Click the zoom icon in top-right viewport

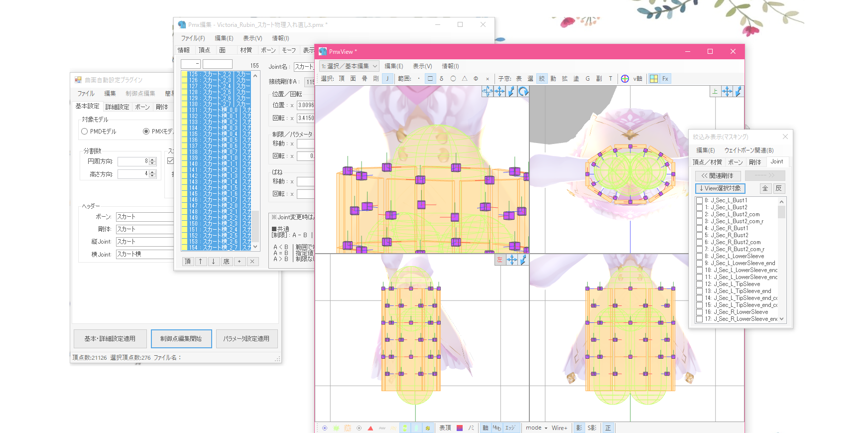click(739, 91)
